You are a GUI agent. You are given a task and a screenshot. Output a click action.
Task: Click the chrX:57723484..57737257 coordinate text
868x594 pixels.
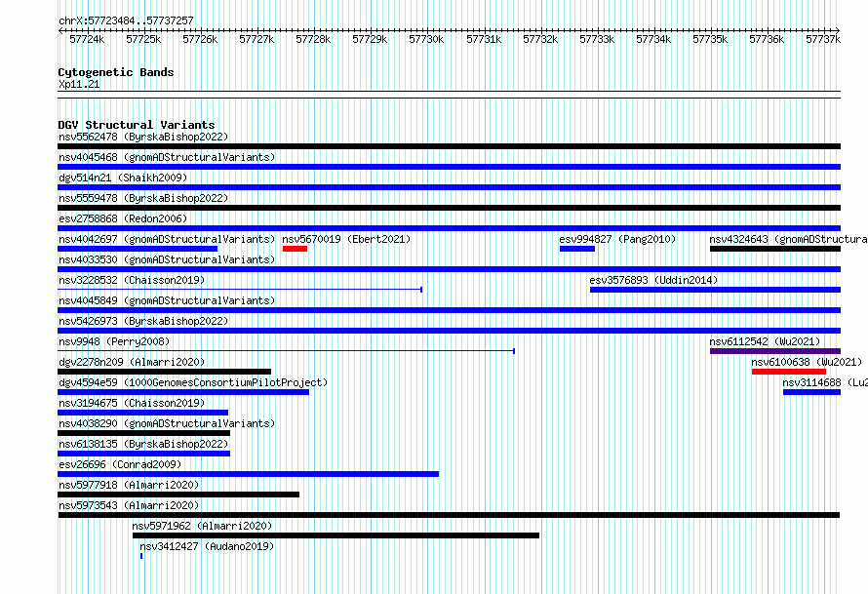[126, 20]
